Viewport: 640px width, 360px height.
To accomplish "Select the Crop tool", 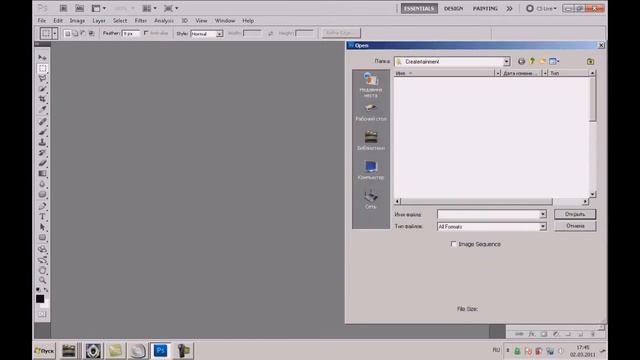I will [x=42, y=99].
